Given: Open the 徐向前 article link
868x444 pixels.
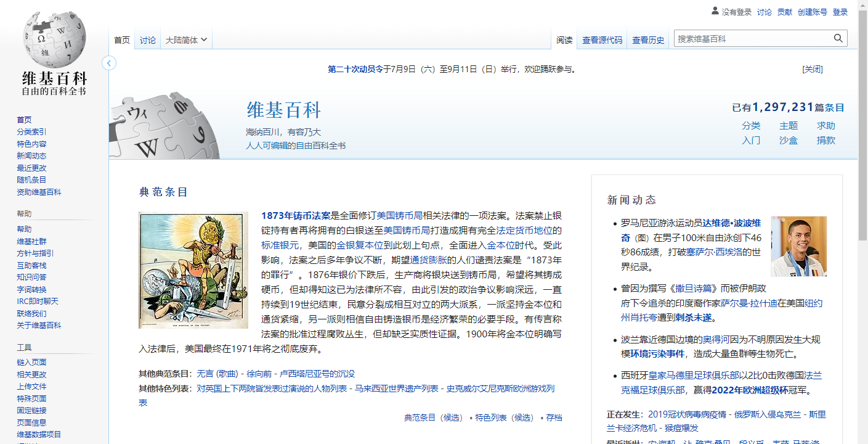Looking at the screenshot, I should point(259,374).
